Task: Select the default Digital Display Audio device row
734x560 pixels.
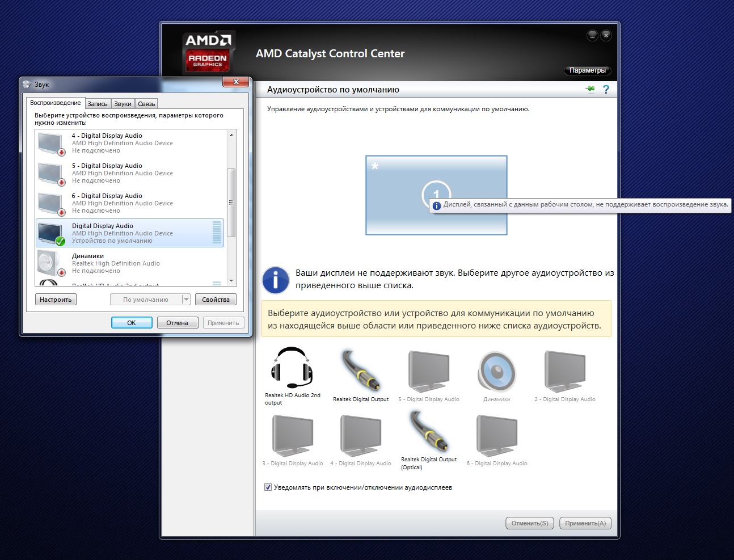Action: point(130,233)
